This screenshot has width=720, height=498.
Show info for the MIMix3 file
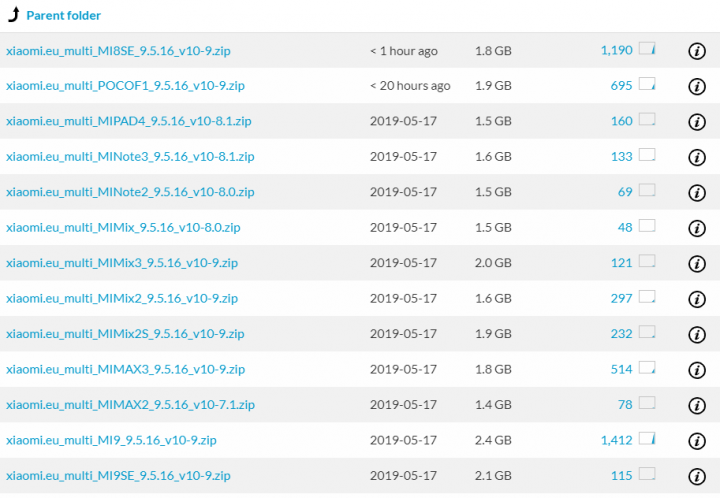tap(697, 263)
